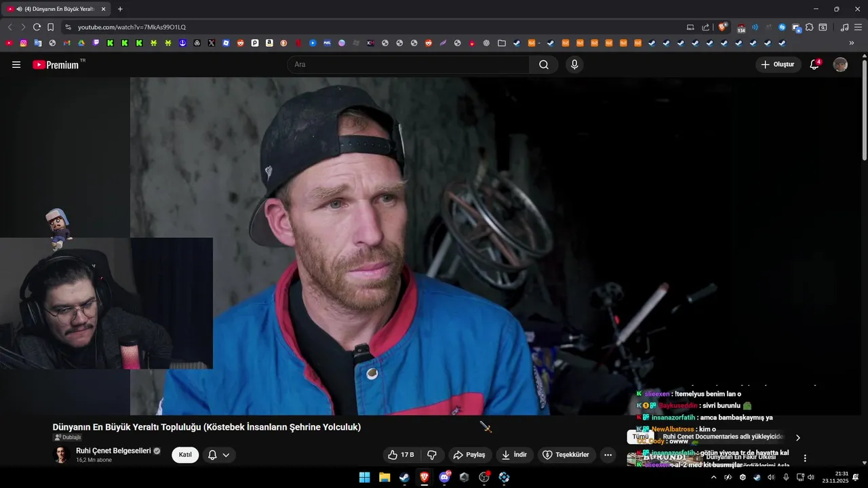Open the Ruhi Çenet channel avatar
This screenshot has width=868, height=488.
pyautogui.click(x=61, y=455)
